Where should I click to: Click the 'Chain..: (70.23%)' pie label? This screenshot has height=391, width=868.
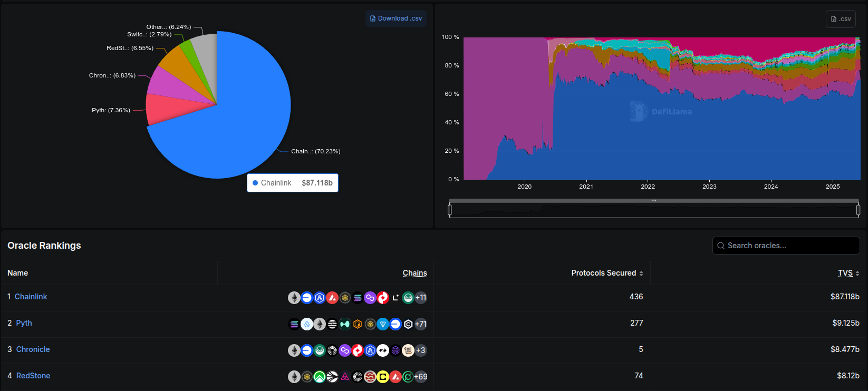click(315, 151)
